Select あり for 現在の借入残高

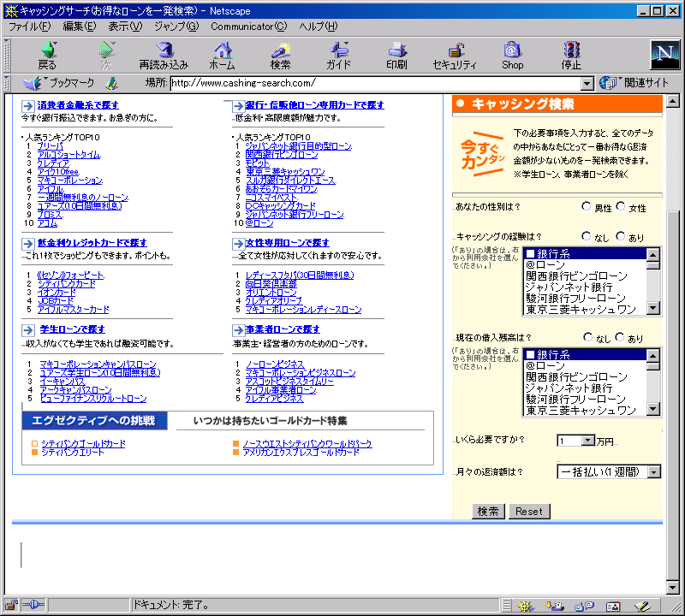click(x=620, y=337)
